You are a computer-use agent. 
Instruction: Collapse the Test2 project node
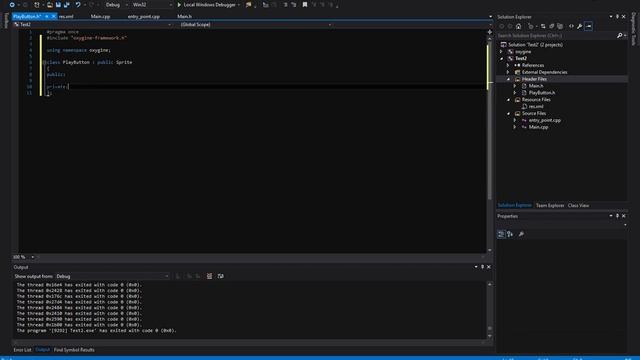(502, 58)
